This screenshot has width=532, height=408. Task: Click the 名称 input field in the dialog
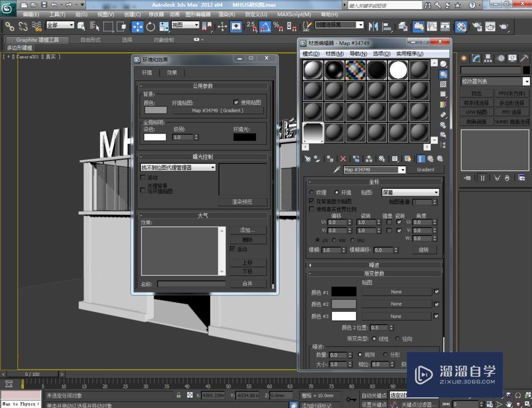tap(192, 284)
